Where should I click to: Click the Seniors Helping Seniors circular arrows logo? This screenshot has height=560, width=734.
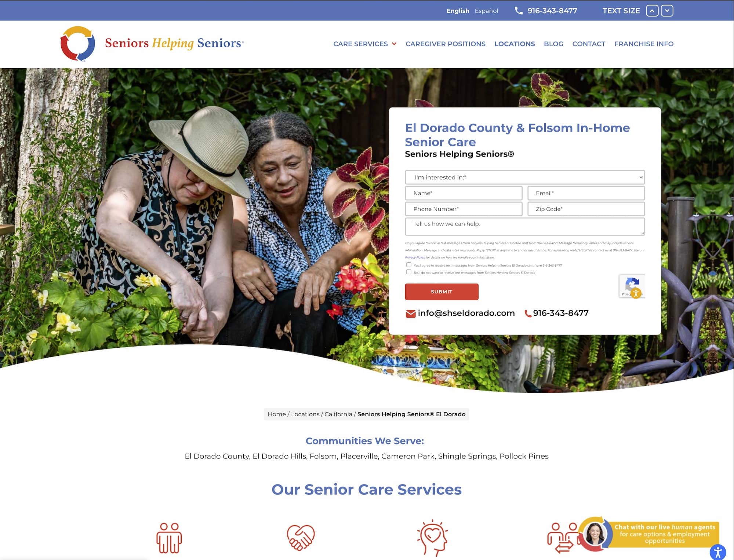pos(77,44)
